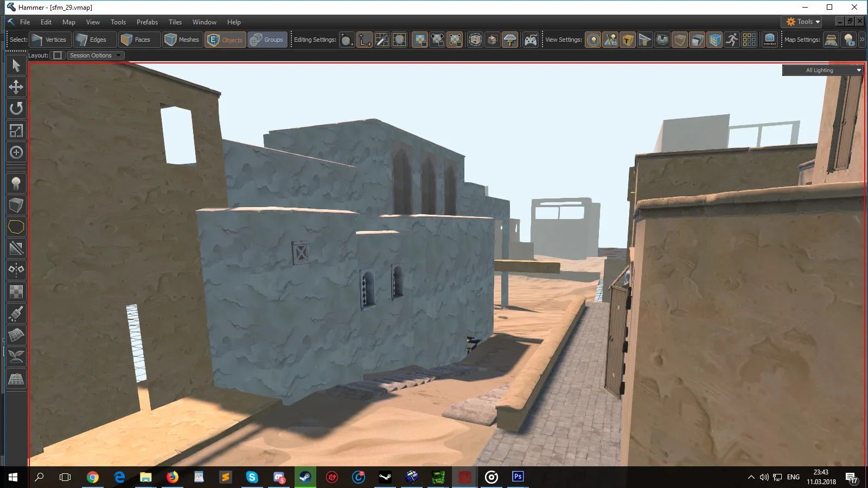The width and height of the screenshot is (868, 488).
Task: Select the light bulb entity tool
Action: tap(16, 184)
